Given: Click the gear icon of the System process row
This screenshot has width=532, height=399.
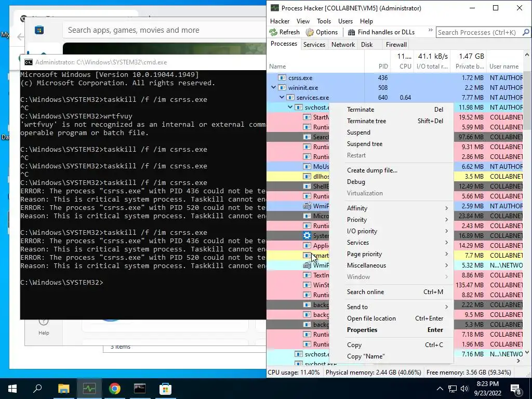Looking at the screenshot, I should click(307, 235).
